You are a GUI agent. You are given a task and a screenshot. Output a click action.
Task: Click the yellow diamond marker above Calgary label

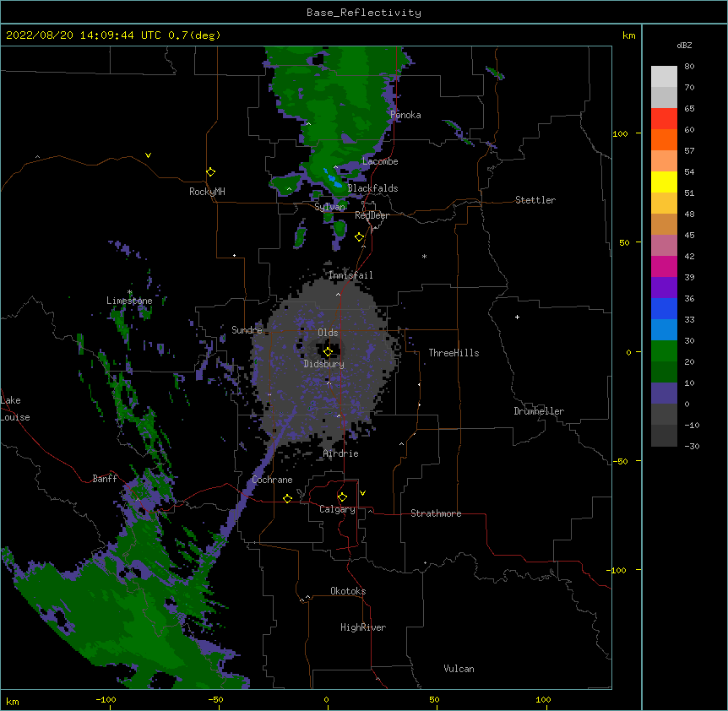click(x=342, y=497)
